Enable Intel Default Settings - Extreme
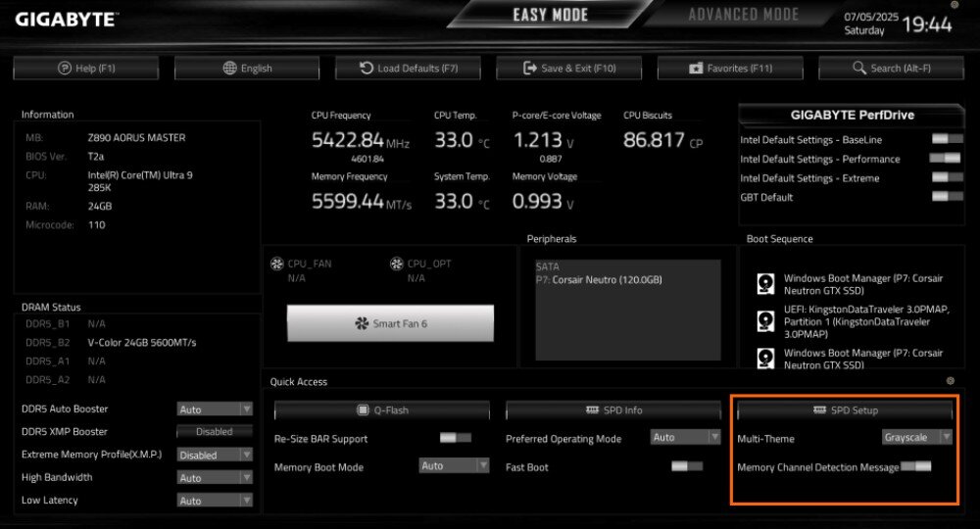Image resolution: width=980 pixels, height=529 pixels. [x=947, y=177]
